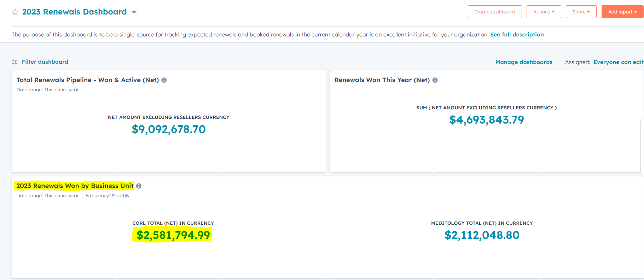Open the Add report menu
Screen dimensions: 644x280
[622, 12]
